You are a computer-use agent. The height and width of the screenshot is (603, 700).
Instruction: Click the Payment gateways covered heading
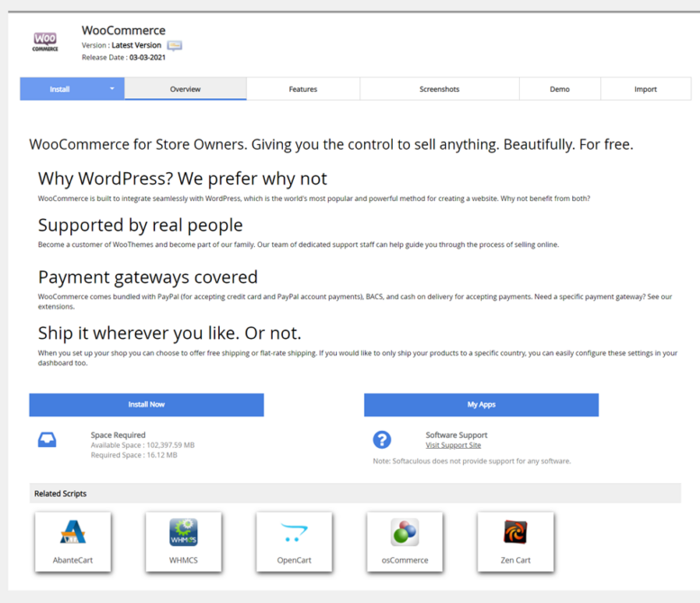point(148,278)
